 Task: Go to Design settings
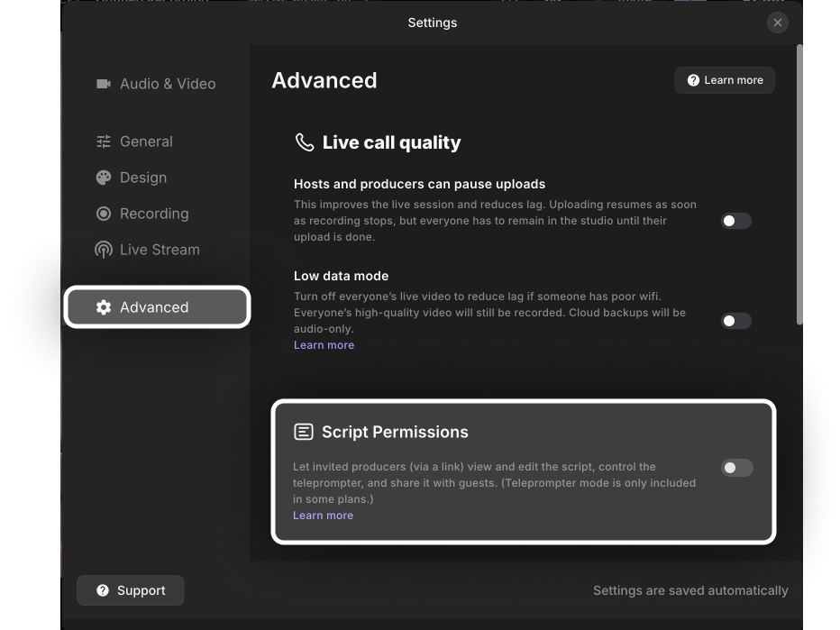[142, 178]
